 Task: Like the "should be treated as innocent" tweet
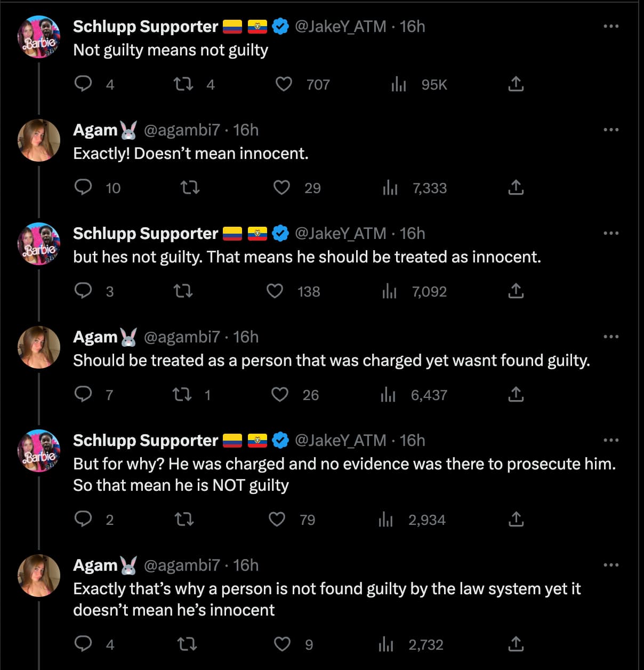pyautogui.click(x=275, y=291)
